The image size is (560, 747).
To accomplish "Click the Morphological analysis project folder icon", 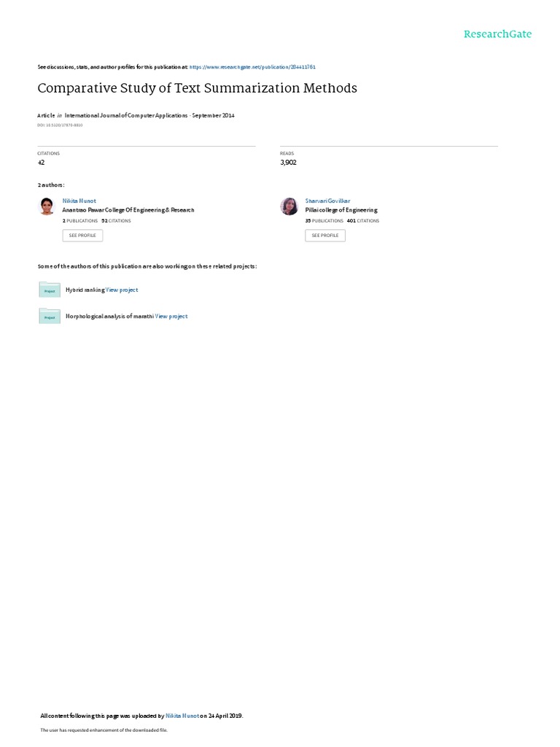I will click(x=50, y=316).
